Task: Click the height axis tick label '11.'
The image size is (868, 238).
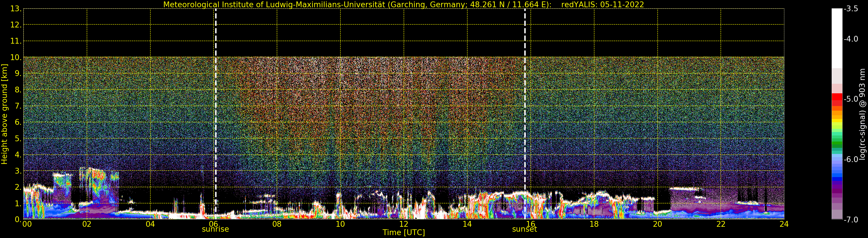Action: tap(16, 41)
